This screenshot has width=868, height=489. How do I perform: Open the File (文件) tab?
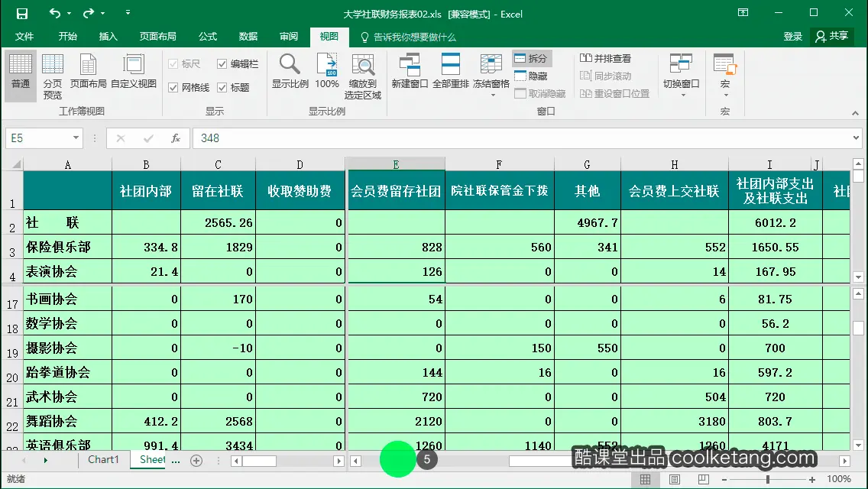24,37
